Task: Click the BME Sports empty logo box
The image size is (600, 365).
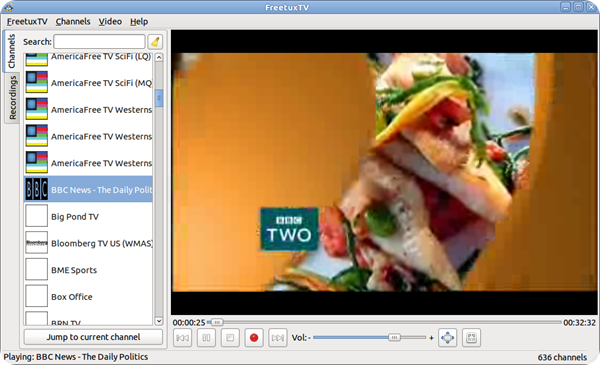Action: [37, 269]
